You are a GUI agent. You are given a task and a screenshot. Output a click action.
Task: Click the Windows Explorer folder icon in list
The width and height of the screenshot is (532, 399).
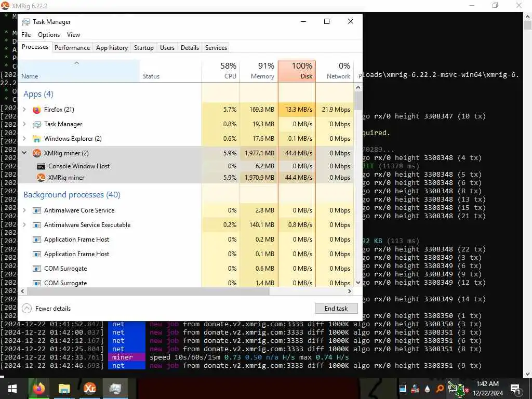tap(37, 139)
